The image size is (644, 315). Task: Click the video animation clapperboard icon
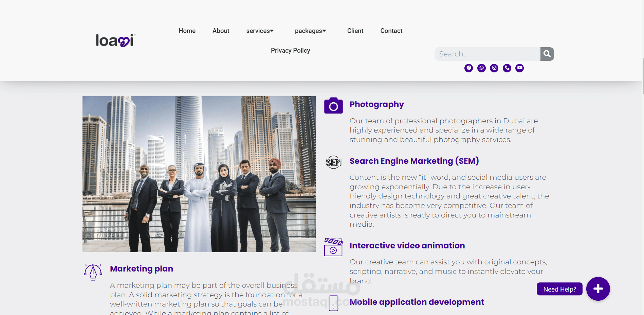tap(333, 247)
